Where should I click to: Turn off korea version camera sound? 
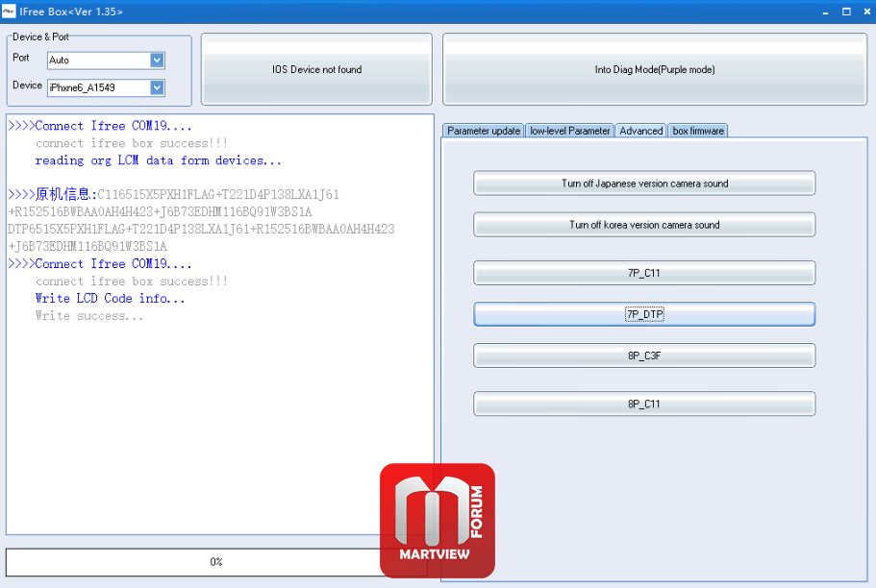[644, 225]
